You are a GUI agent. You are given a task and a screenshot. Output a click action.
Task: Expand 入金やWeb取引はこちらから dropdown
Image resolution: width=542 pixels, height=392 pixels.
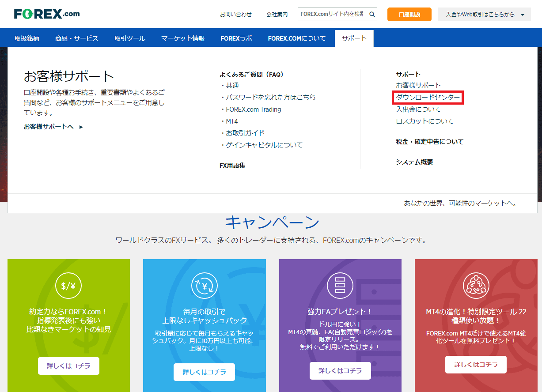point(523,15)
